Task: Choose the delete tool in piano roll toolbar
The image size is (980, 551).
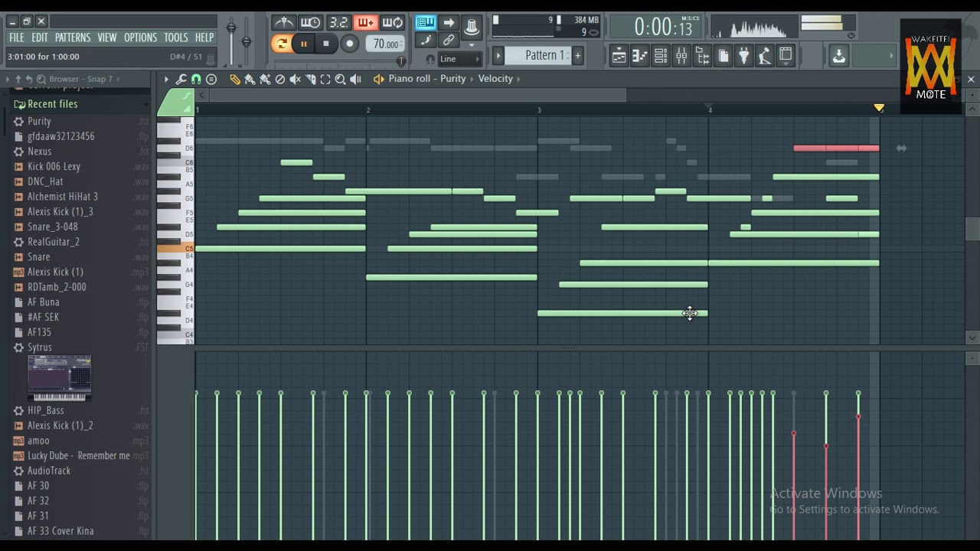Action: (279, 79)
